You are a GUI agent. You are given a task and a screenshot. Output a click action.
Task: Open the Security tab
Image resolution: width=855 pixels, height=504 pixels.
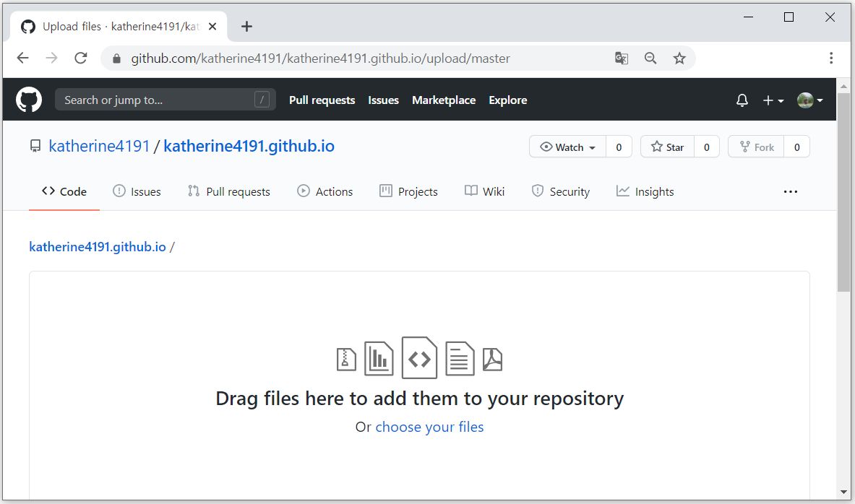[x=561, y=192]
